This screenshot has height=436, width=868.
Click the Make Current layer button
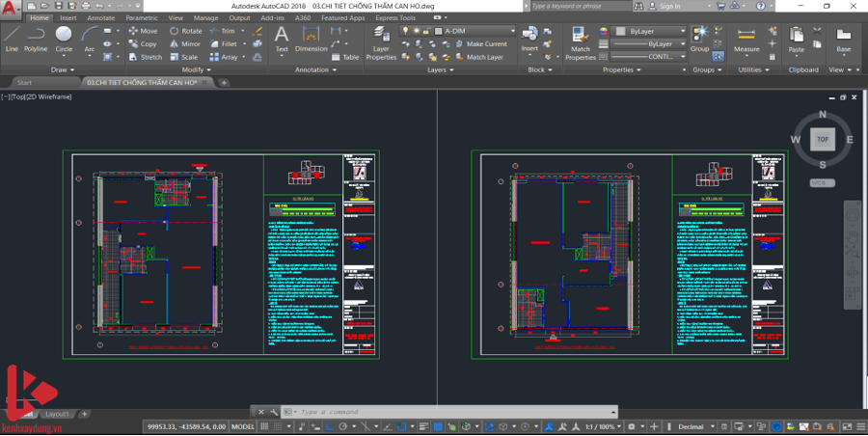coord(481,43)
